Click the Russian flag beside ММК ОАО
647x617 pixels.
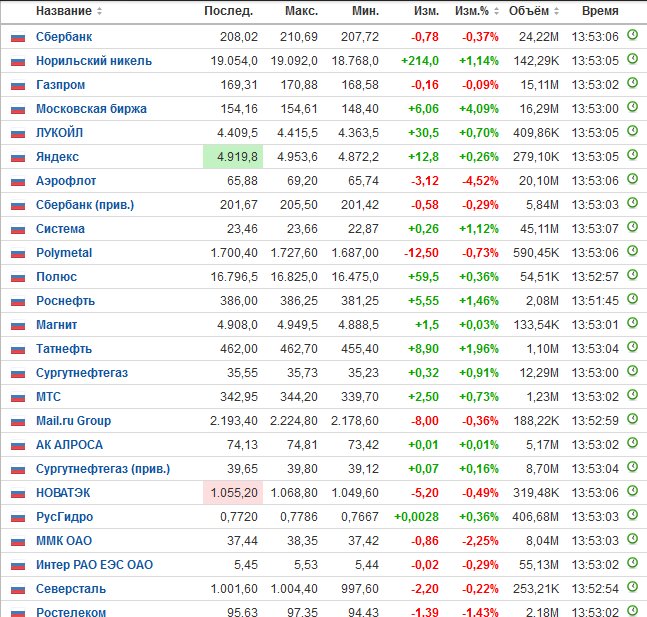(18, 541)
